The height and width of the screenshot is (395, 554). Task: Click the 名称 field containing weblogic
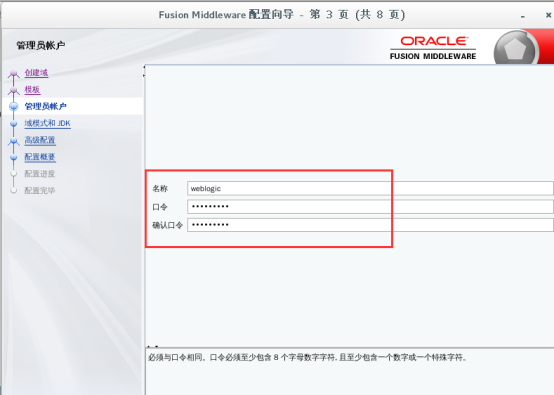(370, 188)
